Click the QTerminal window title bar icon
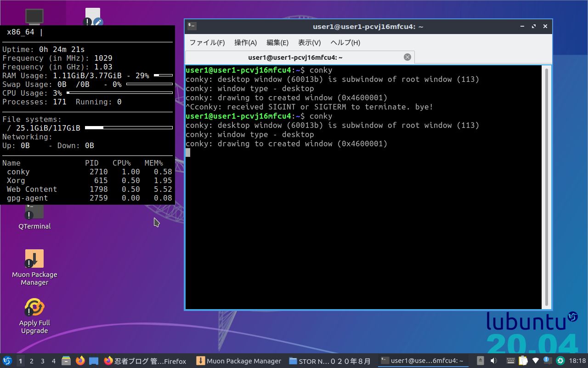The width and height of the screenshot is (588, 368). [192, 26]
